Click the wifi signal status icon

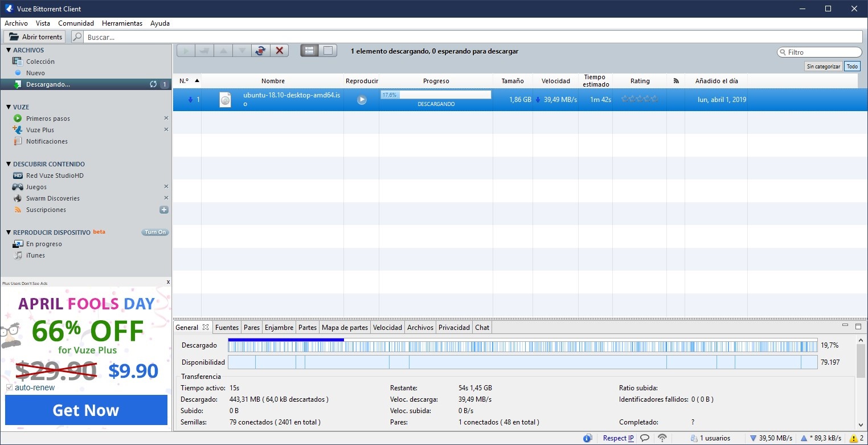pos(662,438)
